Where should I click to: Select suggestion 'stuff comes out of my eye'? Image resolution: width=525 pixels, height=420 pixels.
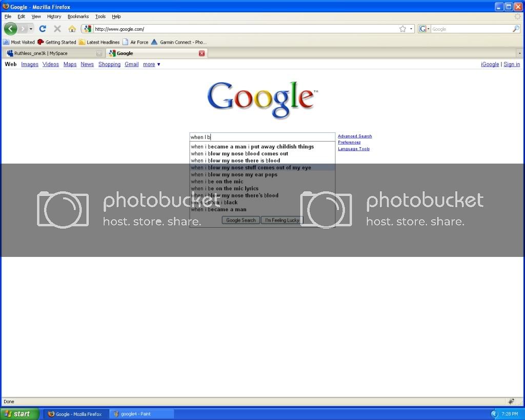pos(262,168)
